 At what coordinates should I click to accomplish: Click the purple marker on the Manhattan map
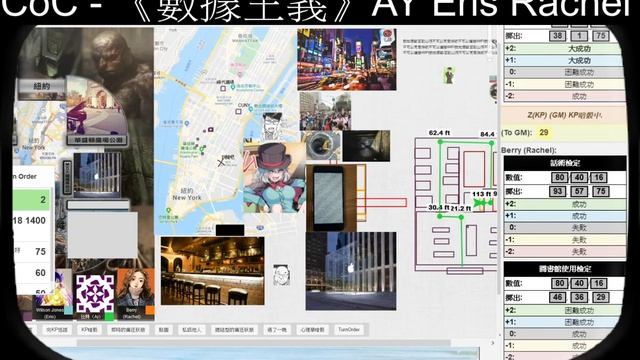(x=211, y=129)
